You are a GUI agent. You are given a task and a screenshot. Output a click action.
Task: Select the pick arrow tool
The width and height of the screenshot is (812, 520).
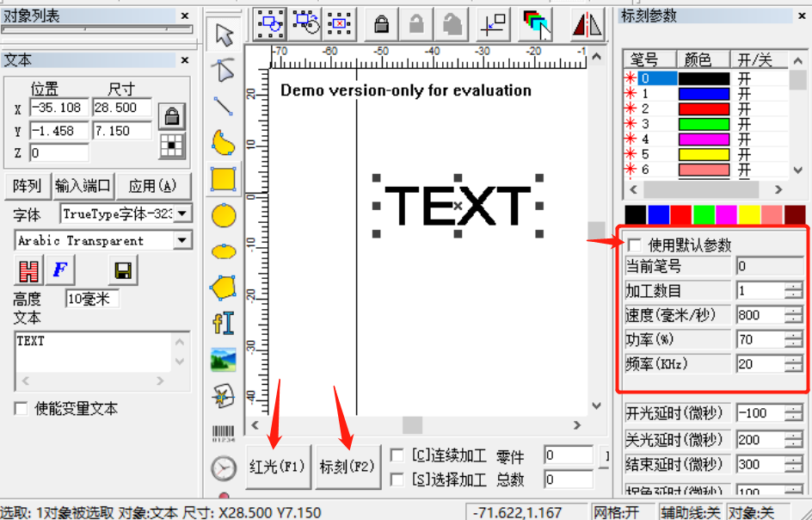(225, 34)
